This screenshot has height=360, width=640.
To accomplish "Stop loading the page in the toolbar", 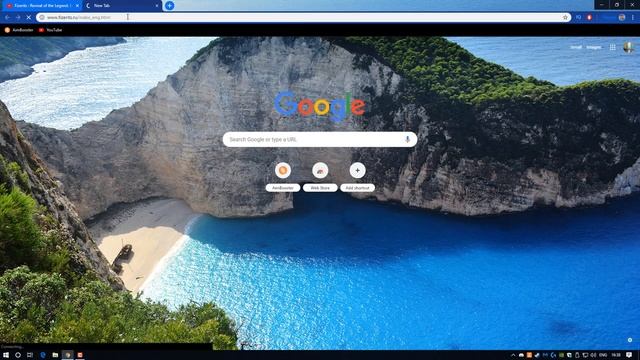I will coord(29,18).
